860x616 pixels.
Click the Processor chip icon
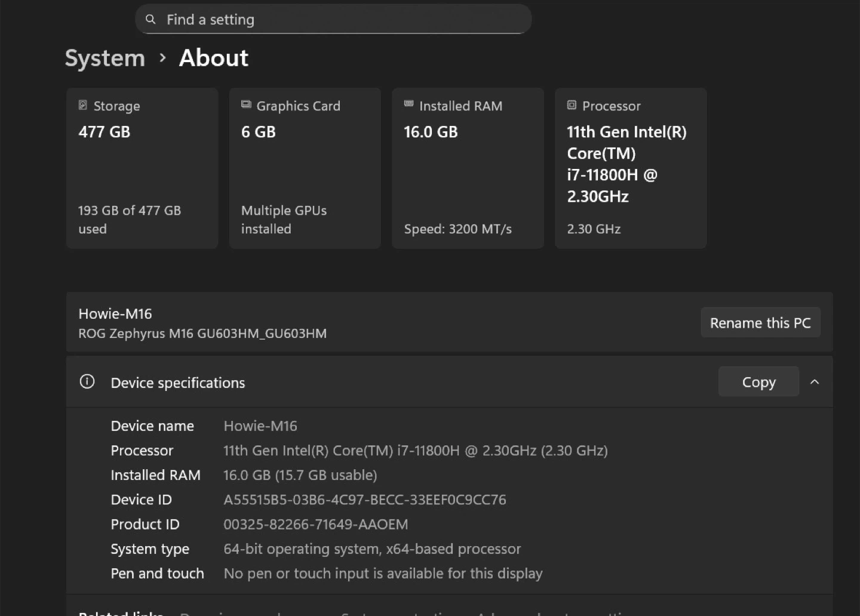coord(572,106)
